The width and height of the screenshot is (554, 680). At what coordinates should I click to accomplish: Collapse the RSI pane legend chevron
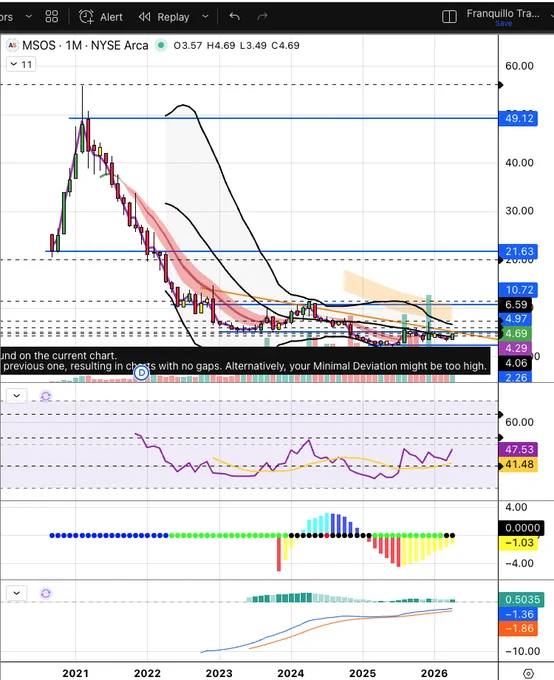pos(17,396)
